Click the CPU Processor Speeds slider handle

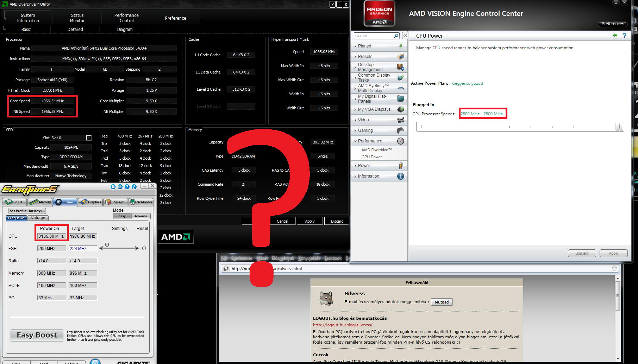click(619, 127)
